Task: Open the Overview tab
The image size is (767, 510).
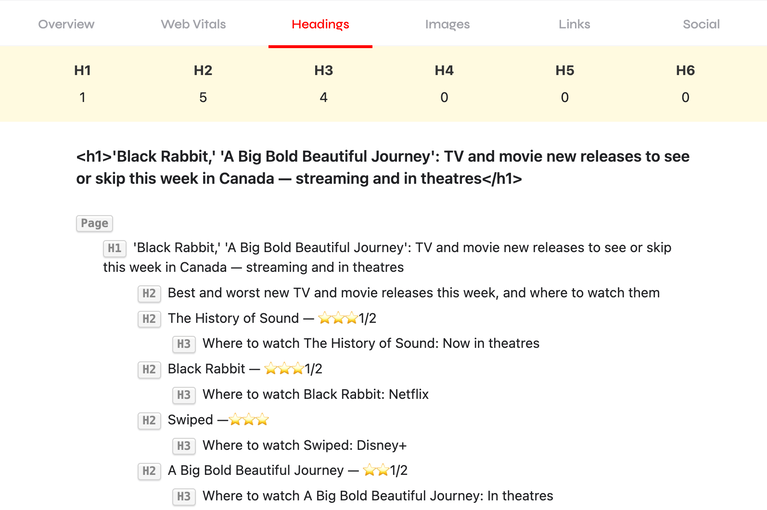Action: pyautogui.click(x=66, y=24)
